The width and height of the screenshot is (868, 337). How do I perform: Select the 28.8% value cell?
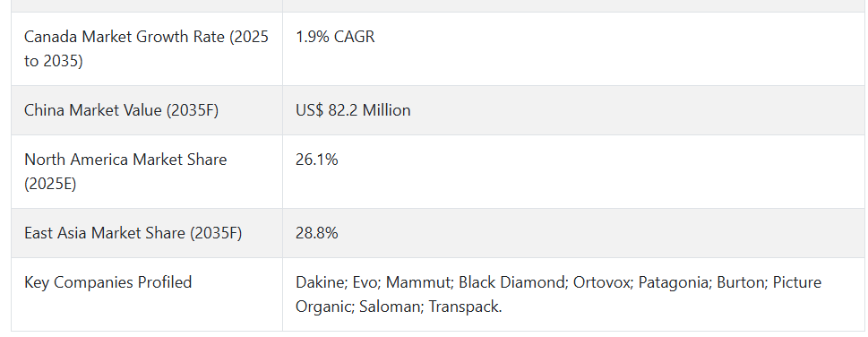[x=573, y=233]
